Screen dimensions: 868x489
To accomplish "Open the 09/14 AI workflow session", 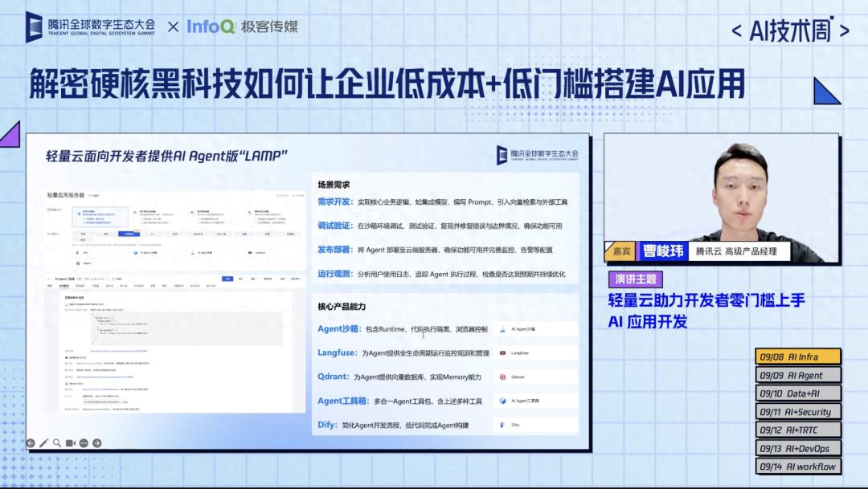I will click(800, 466).
